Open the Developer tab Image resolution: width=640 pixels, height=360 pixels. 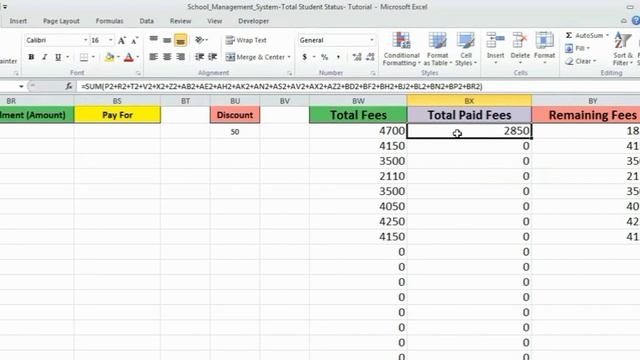tap(253, 21)
